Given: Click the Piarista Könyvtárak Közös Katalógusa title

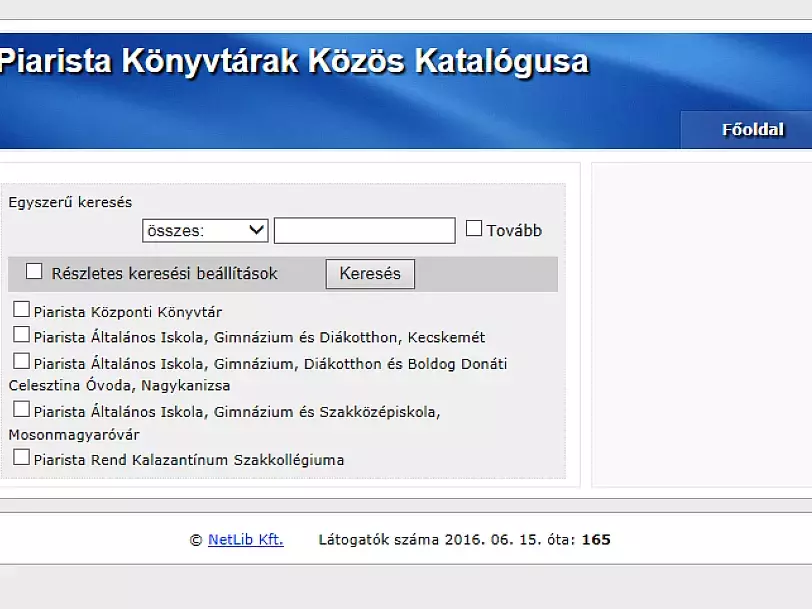Looking at the screenshot, I should [294, 61].
